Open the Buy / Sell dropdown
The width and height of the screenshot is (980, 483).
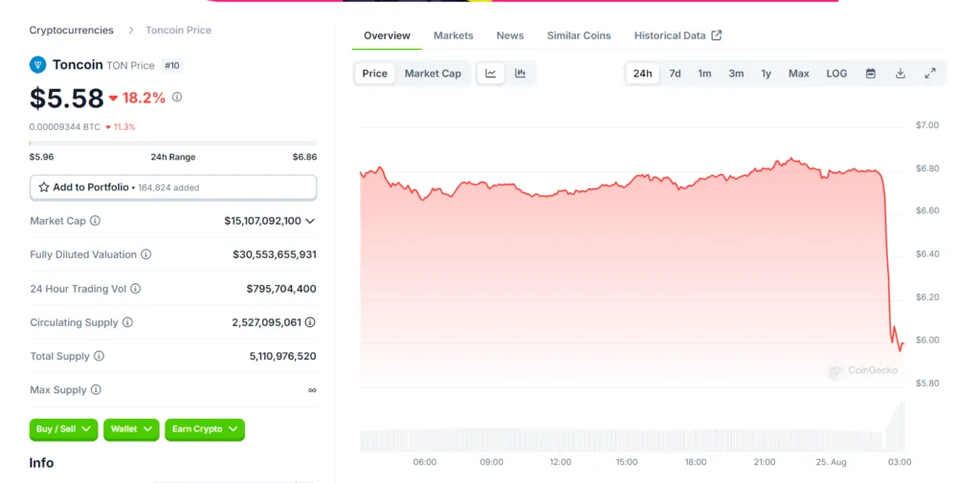pos(63,429)
